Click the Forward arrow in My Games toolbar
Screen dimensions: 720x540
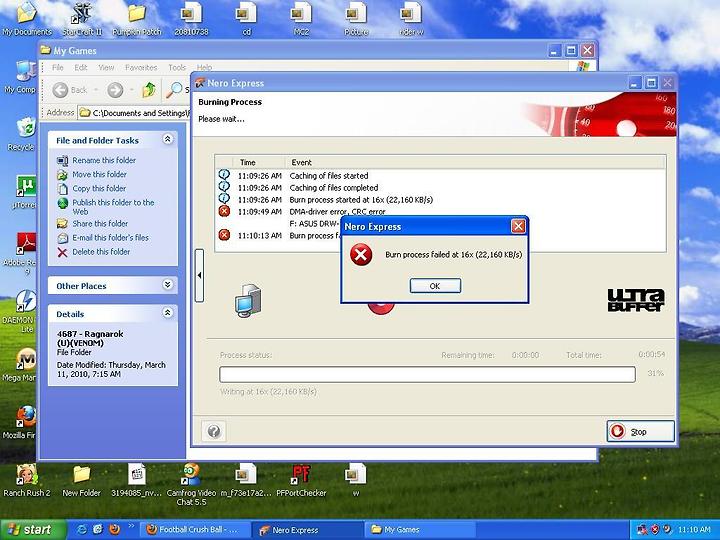point(115,90)
